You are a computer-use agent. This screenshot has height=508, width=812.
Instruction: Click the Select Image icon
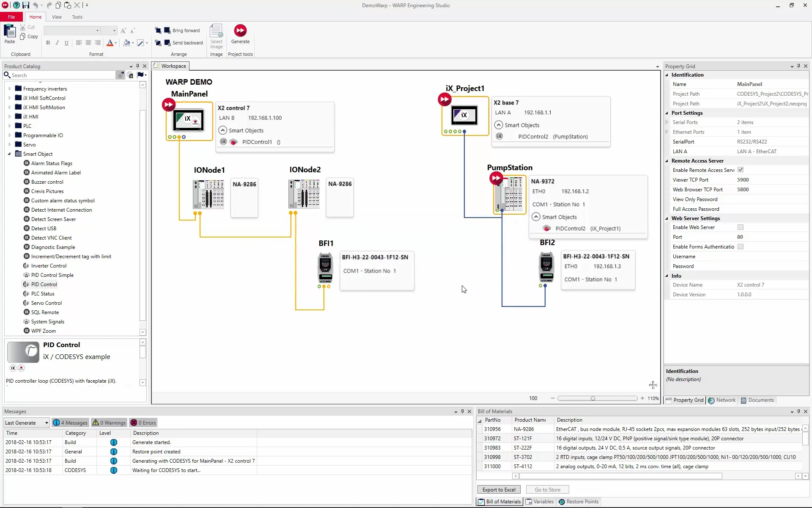click(x=216, y=36)
